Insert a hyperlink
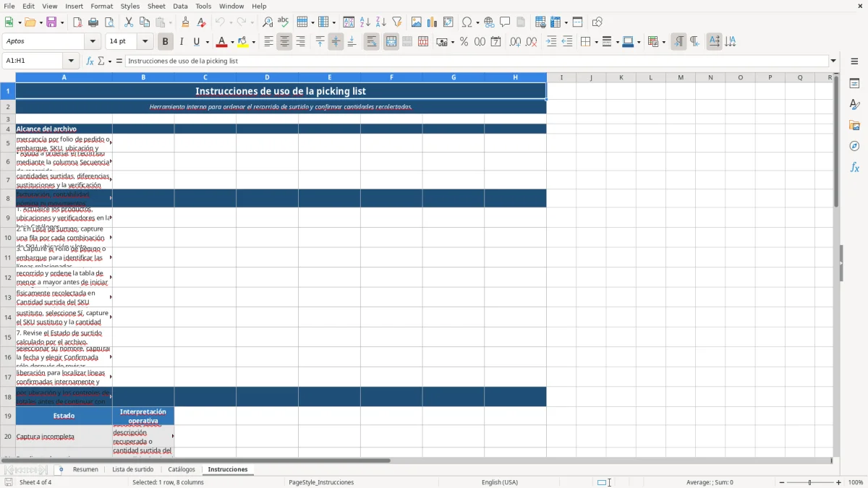This screenshot has height=488, width=868. [x=489, y=22]
